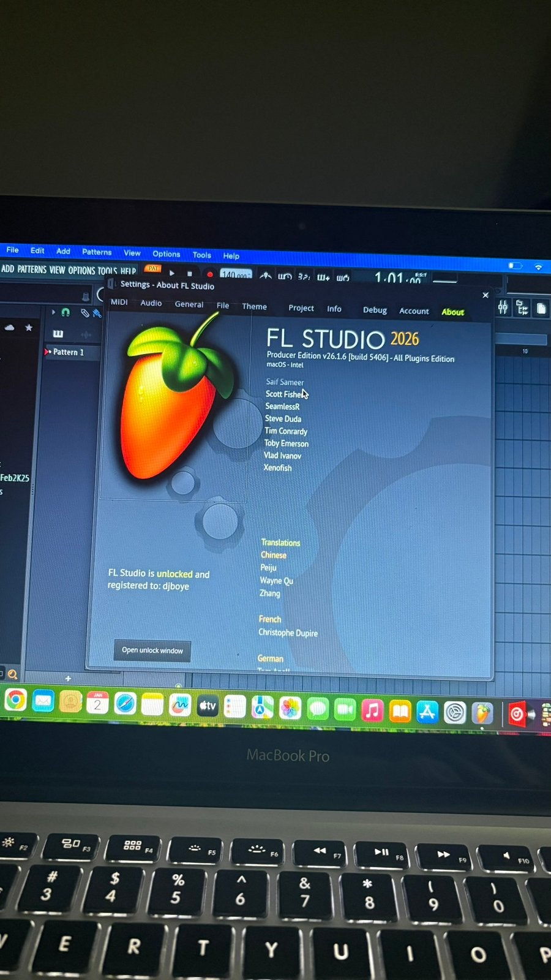Viewport: 551px width, 980px height.
Task: Click the credit name SeamlessR
Action: pyautogui.click(x=282, y=407)
